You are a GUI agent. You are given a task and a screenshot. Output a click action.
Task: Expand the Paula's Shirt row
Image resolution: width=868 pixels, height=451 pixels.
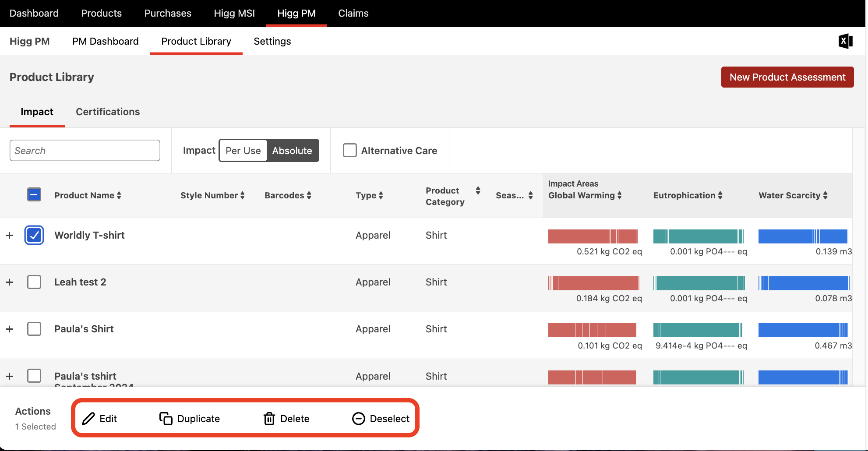point(9,329)
